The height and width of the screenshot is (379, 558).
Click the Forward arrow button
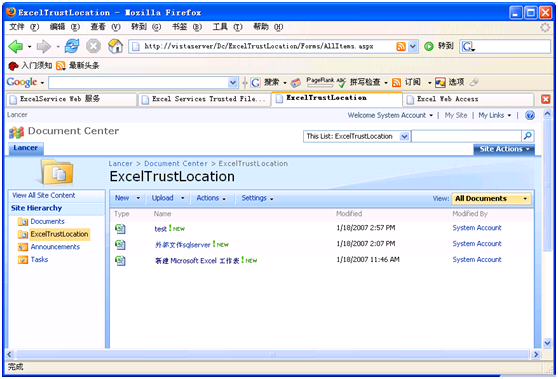[43, 46]
